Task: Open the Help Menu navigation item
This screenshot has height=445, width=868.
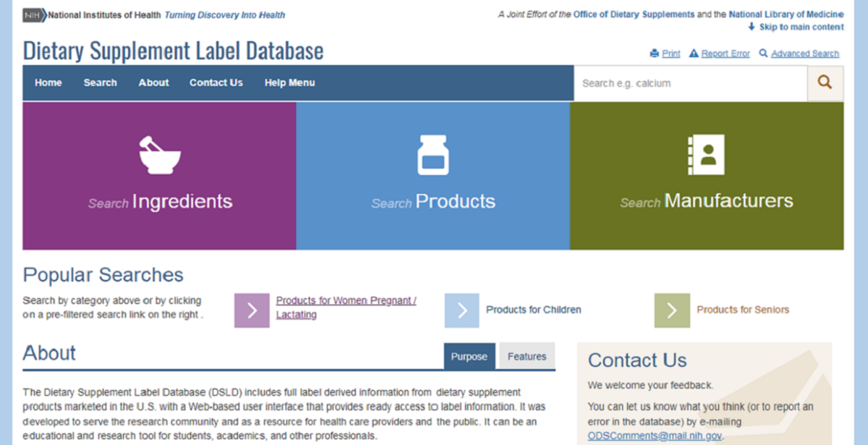Action: coord(289,83)
